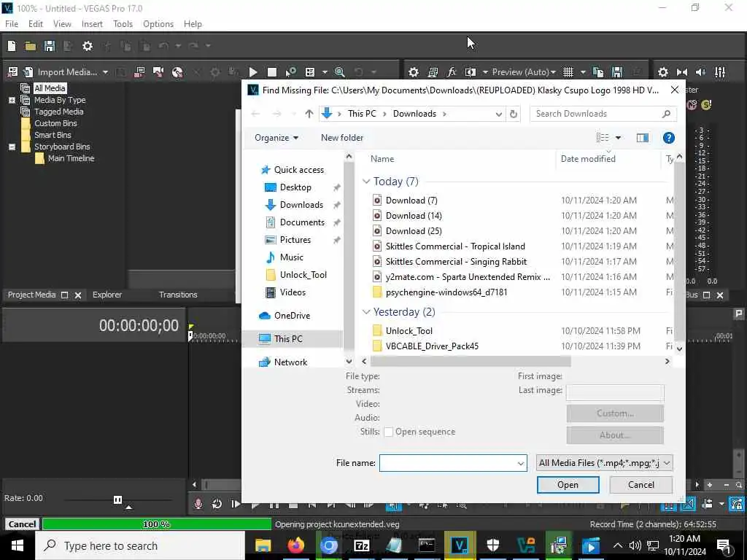Click the Open button in dialog

568,485
